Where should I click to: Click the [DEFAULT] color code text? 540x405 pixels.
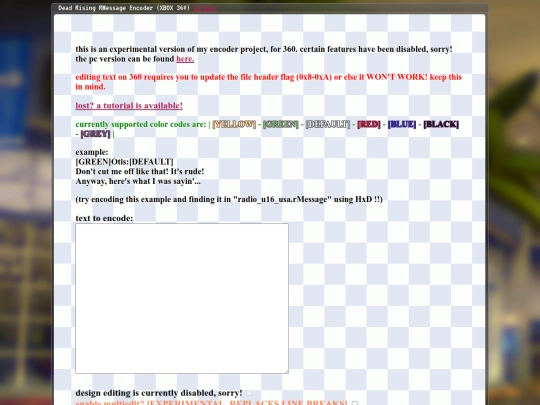coord(328,124)
